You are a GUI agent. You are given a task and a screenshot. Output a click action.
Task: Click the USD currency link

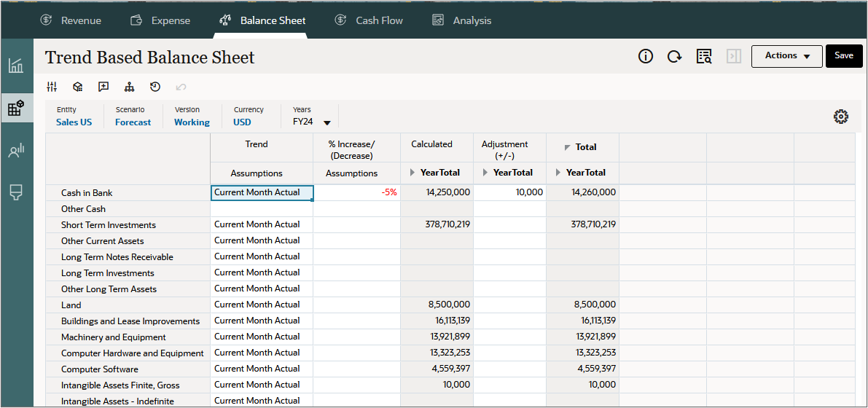pos(243,122)
